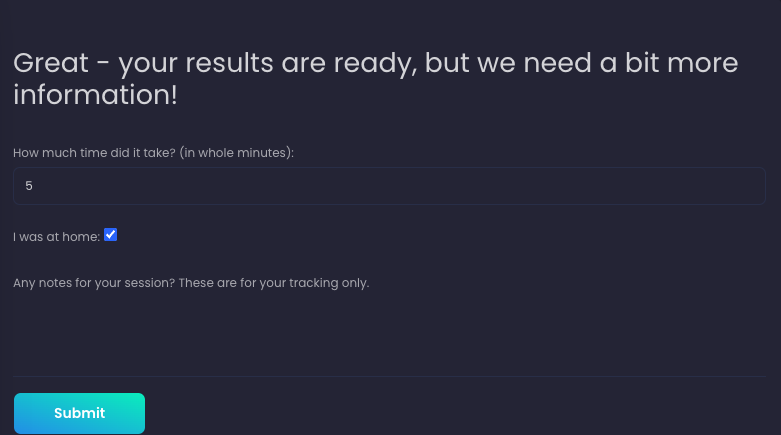Place cursor in whole-minutes number box
The image size is (781, 435).
coord(389,186)
